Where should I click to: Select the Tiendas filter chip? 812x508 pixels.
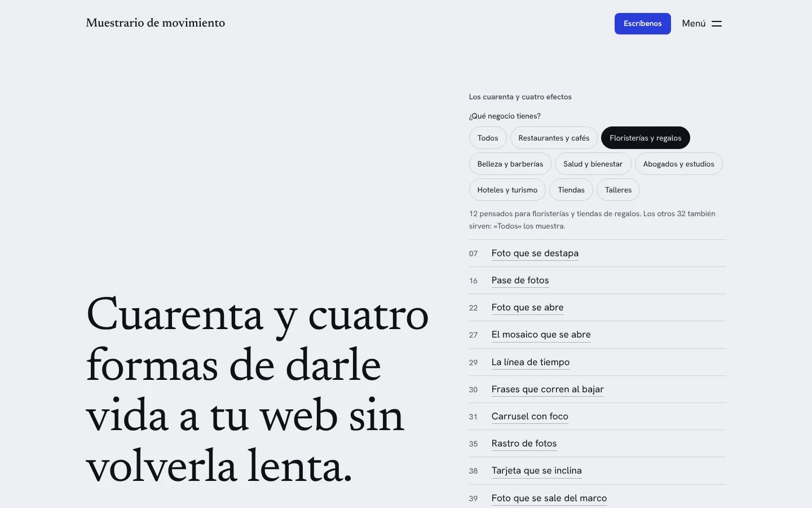(571, 190)
